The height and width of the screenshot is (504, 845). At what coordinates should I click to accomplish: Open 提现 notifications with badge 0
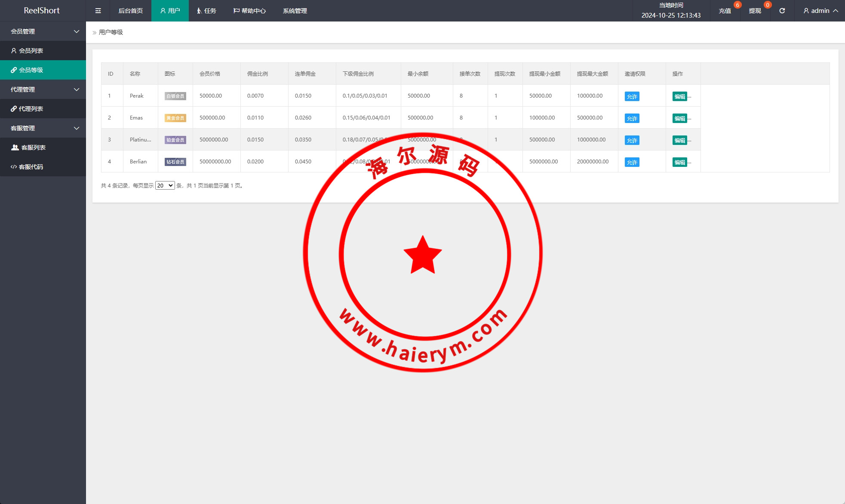755,11
